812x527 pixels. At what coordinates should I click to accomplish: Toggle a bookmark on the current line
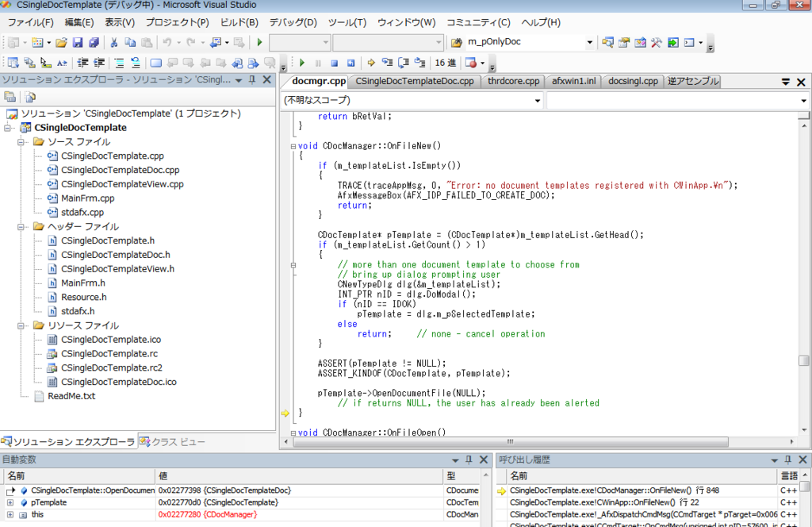155,63
